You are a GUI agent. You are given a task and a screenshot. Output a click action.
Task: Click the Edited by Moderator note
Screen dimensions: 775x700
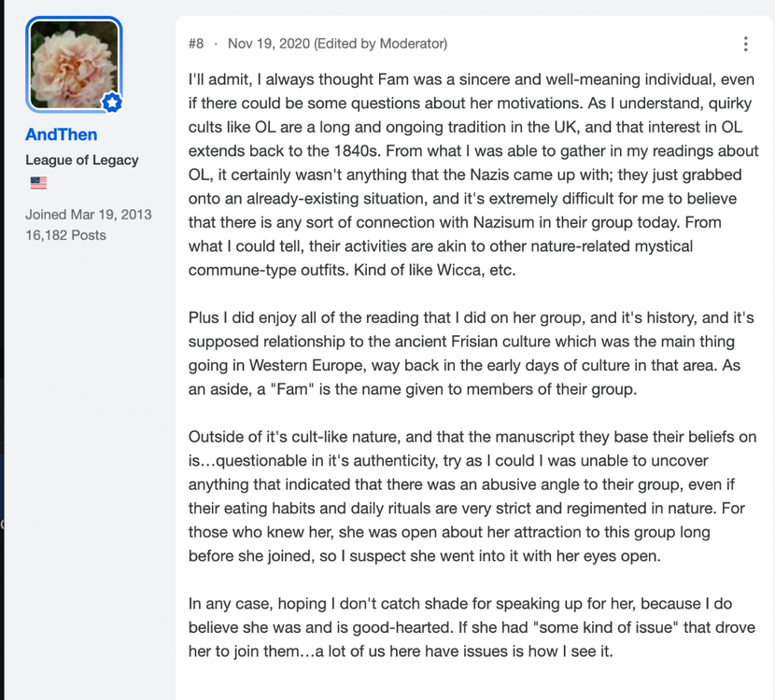coord(381,44)
